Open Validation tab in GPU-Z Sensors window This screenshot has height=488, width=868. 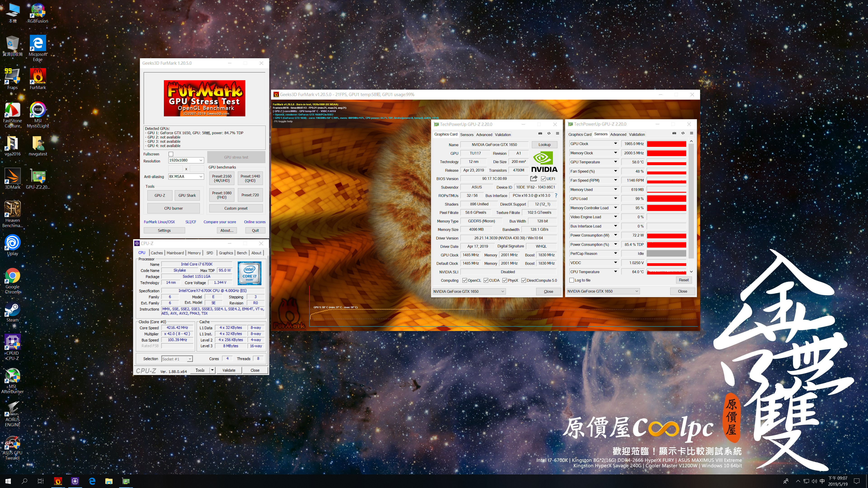[637, 134]
